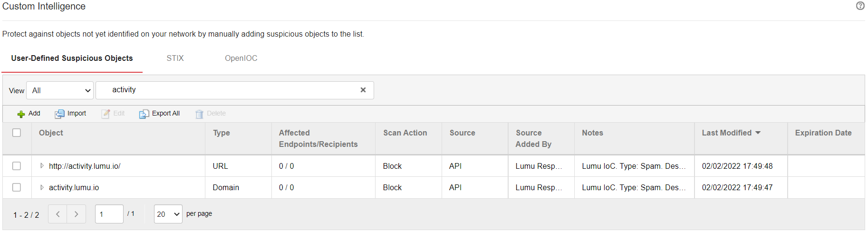Click the Domain type cell
Image resolution: width=868 pixels, height=232 pixels.
[226, 187]
